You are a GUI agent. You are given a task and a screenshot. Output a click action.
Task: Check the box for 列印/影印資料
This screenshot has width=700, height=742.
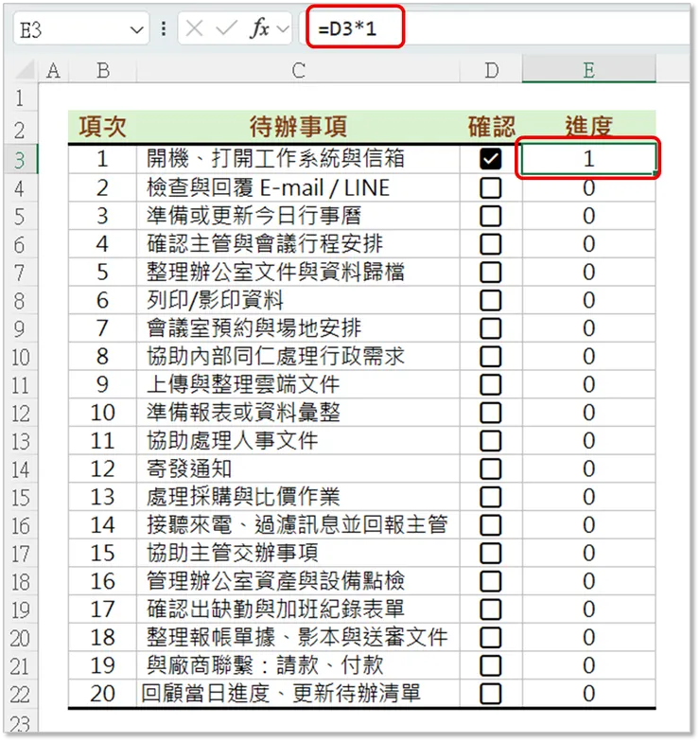(x=490, y=301)
